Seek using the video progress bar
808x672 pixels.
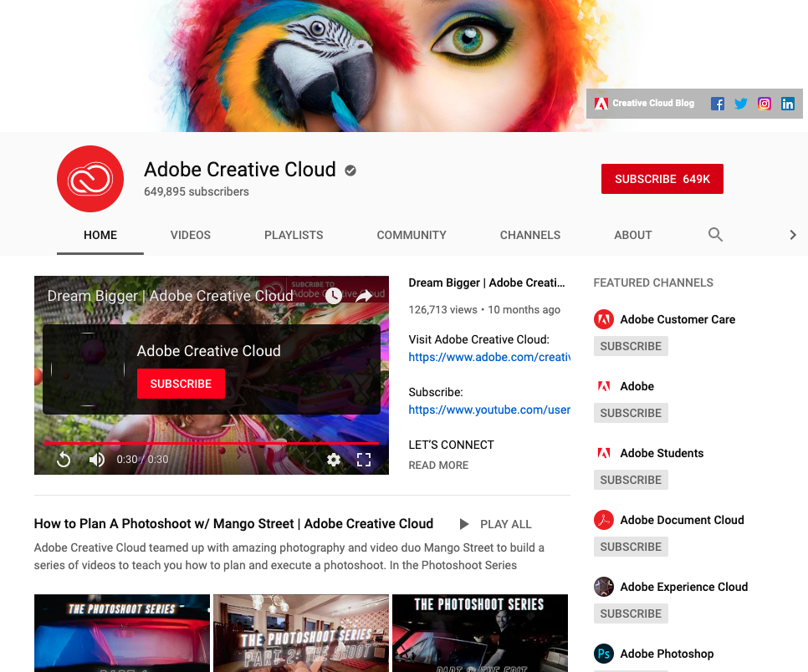[x=213, y=444]
